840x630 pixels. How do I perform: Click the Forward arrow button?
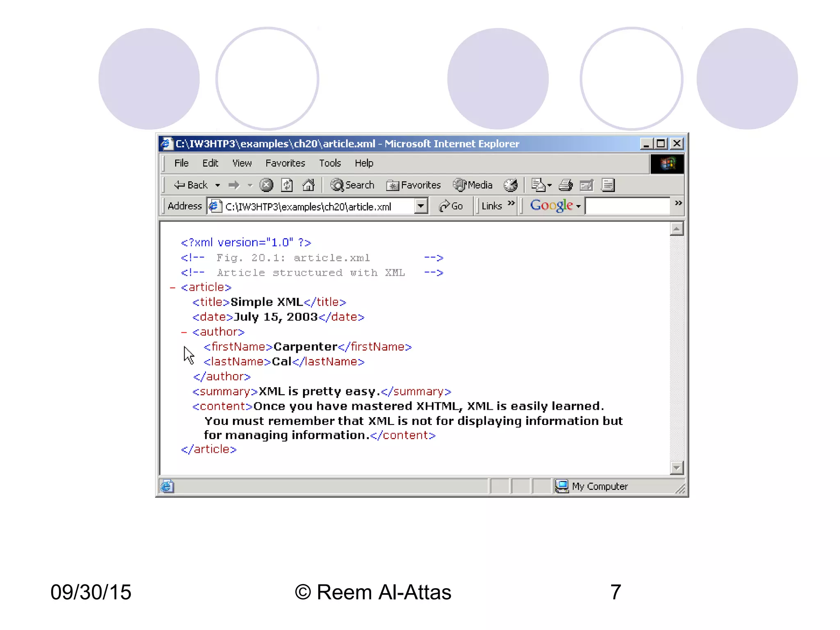pyautogui.click(x=234, y=185)
